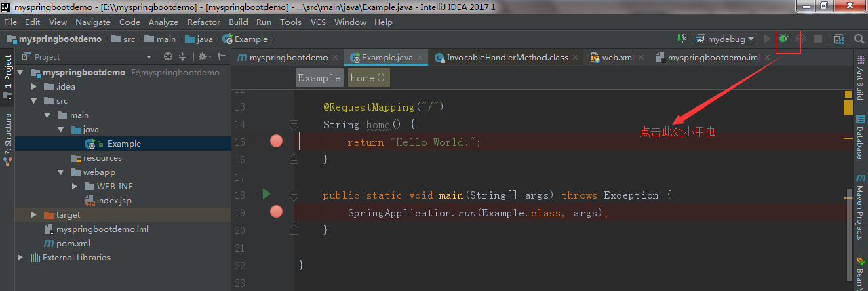Viewport: 868px width, 291px height.
Task: Select pom.xml in Project tree
Action: click(x=73, y=244)
